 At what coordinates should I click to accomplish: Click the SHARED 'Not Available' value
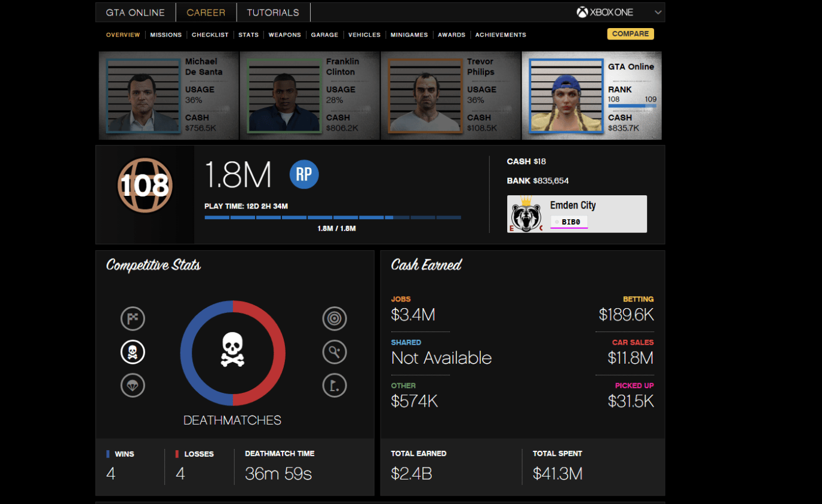(441, 358)
